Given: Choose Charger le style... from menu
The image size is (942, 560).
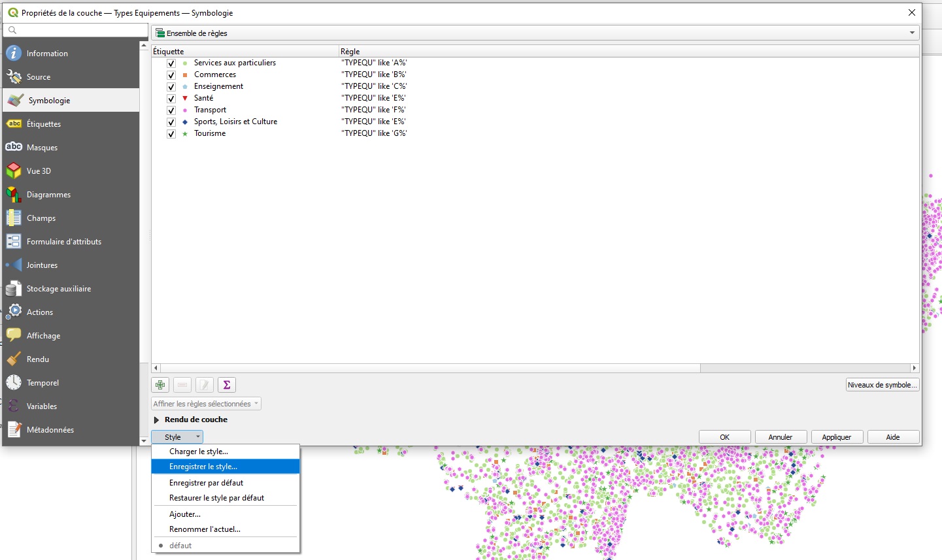Looking at the screenshot, I should click(226, 452).
